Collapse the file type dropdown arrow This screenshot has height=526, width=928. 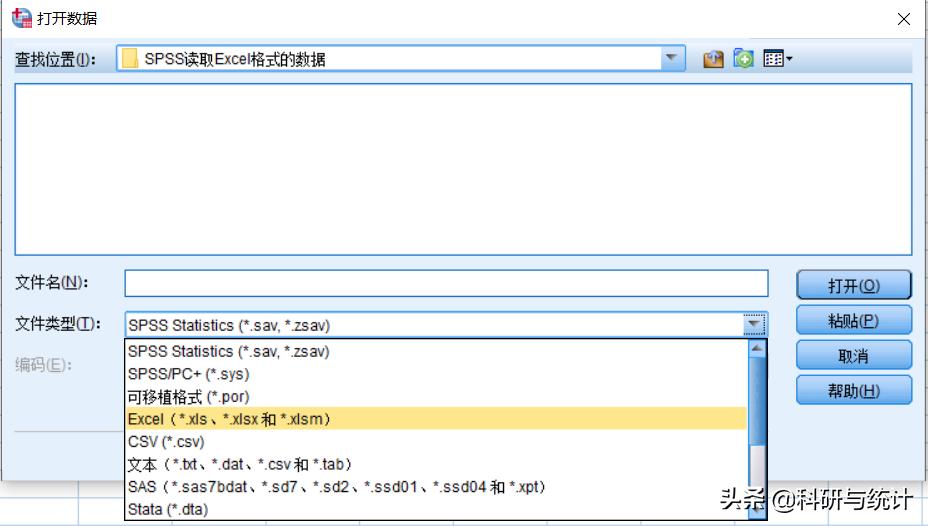[755, 324]
